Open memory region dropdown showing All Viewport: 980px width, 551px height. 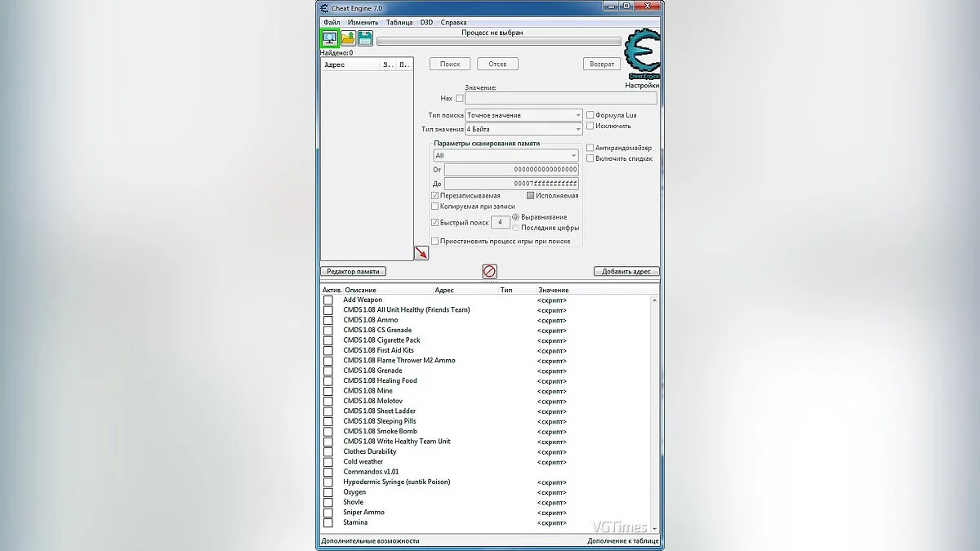(506, 155)
